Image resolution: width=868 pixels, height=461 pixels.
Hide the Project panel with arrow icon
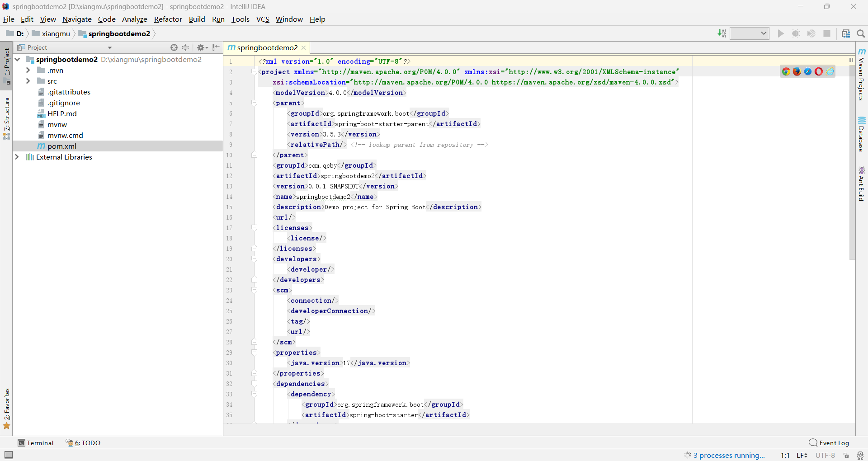pos(216,47)
